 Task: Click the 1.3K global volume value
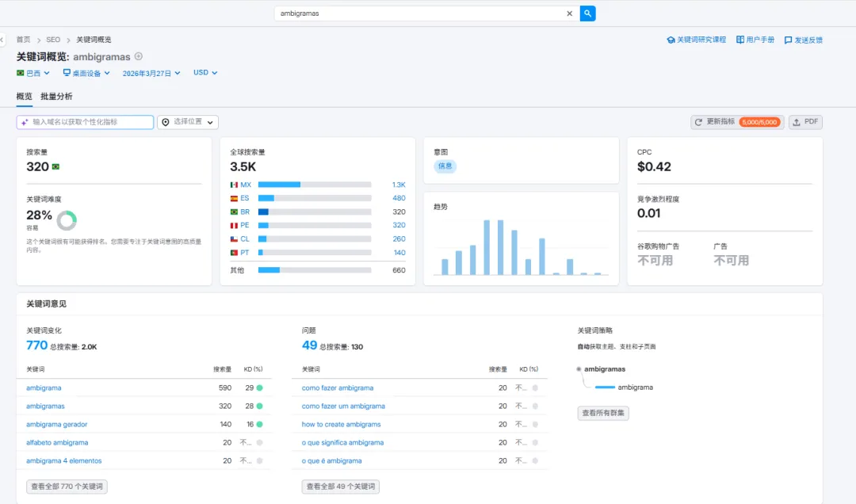pyautogui.click(x=399, y=185)
